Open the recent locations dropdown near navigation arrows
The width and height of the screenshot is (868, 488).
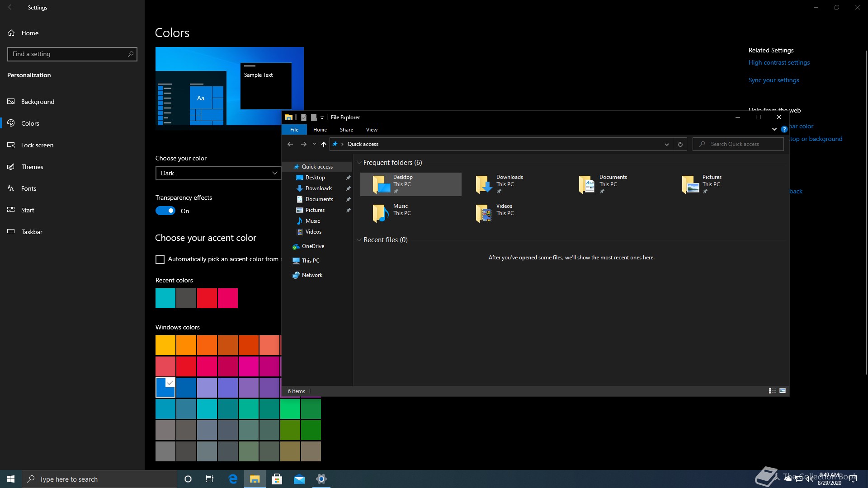pyautogui.click(x=314, y=144)
